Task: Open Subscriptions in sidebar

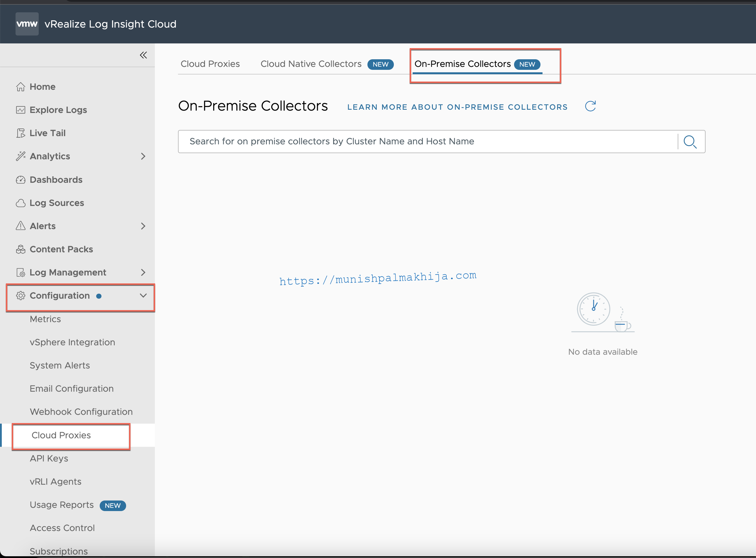Action: [x=59, y=551]
